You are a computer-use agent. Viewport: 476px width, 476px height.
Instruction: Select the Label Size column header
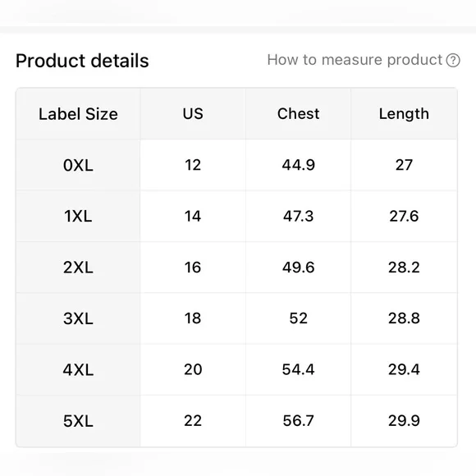78,114
